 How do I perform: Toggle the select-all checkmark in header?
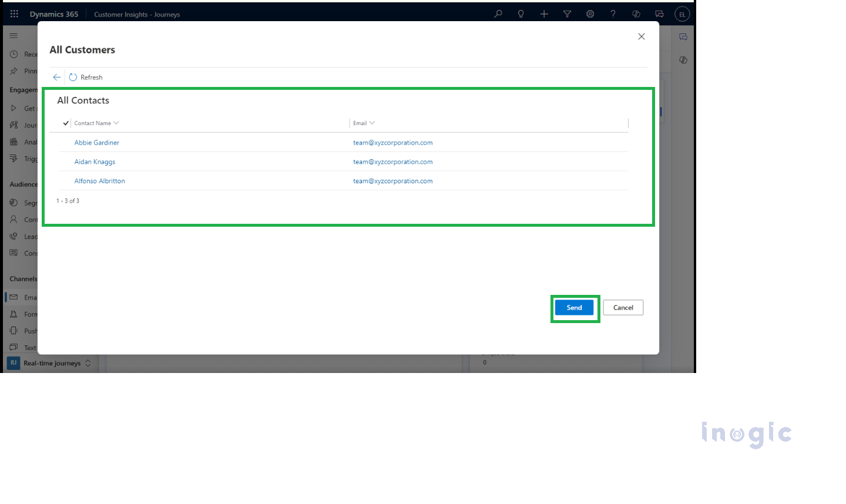[66, 123]
